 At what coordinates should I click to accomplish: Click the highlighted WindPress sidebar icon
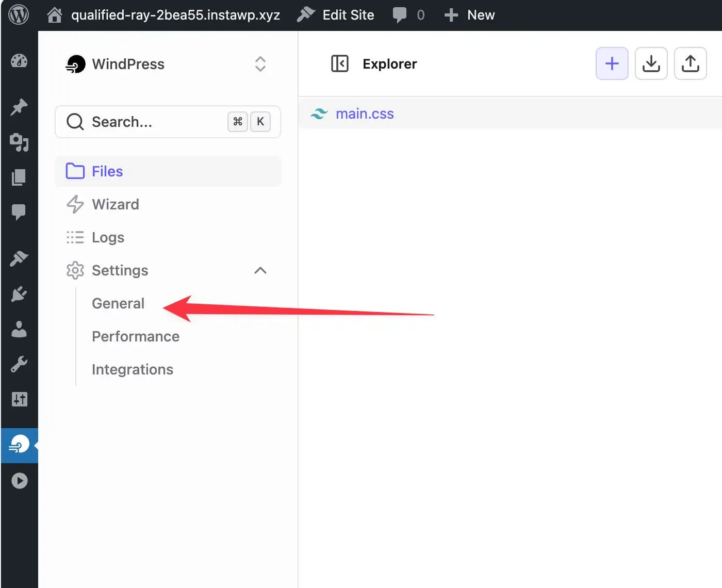pyautogui.click(x=19, y=445)
